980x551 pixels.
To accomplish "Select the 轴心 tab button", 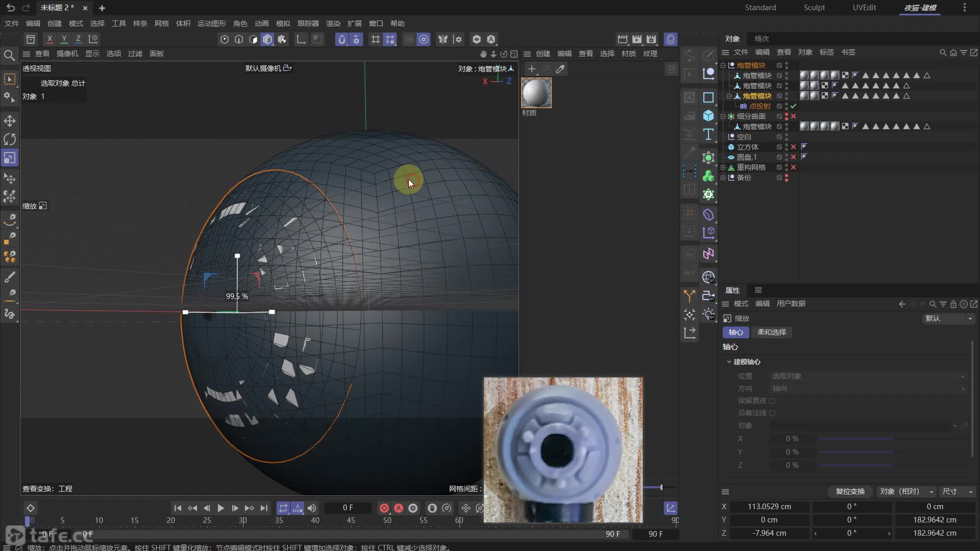I will (x=736, y=332).
